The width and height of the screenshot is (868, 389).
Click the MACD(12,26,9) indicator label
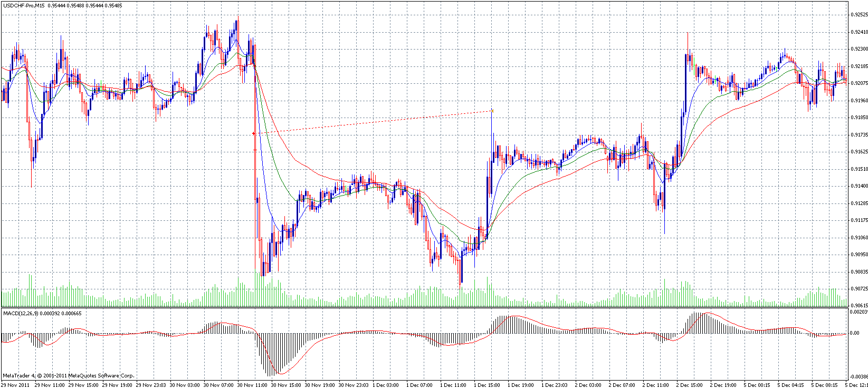tap(21, 314)
